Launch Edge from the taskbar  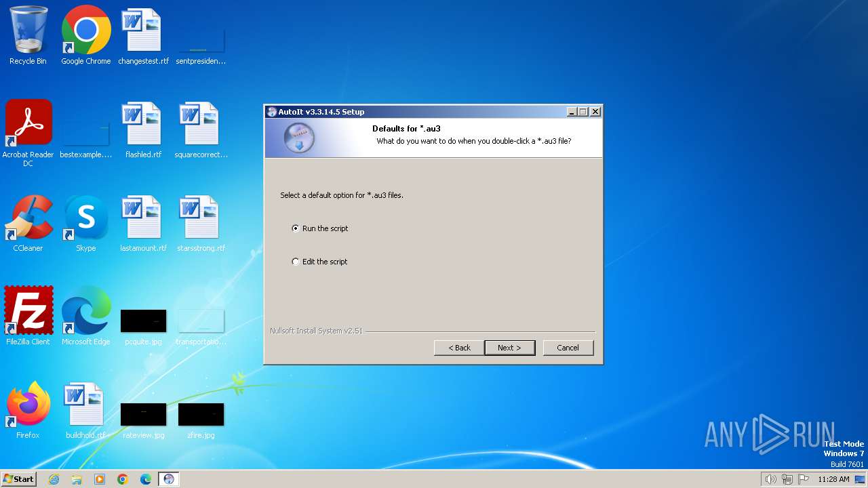coord(146,479)
